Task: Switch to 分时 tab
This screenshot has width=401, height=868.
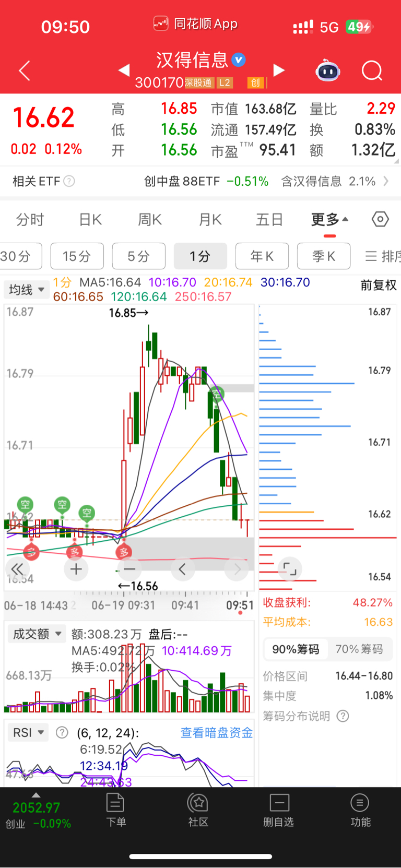Action: point(30,220)
